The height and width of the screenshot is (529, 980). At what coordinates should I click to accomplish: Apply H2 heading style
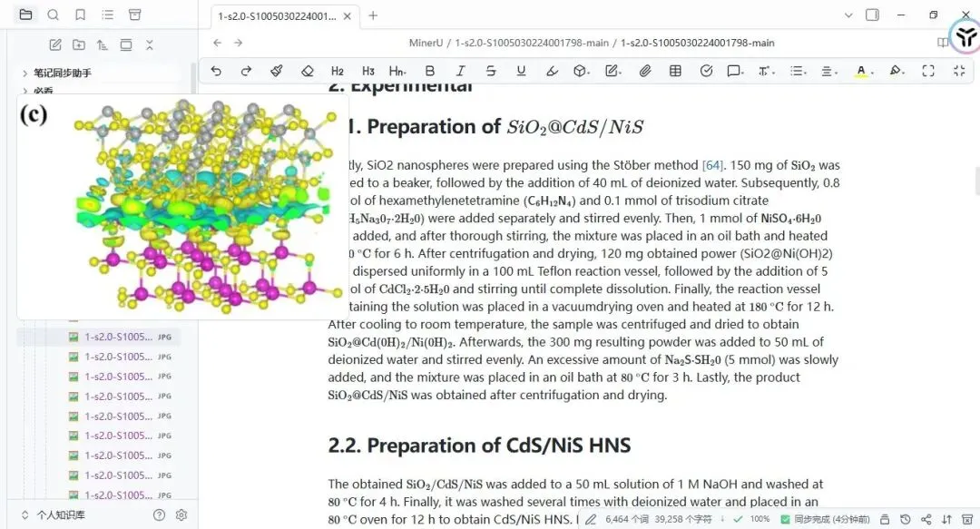pos(338,72)
